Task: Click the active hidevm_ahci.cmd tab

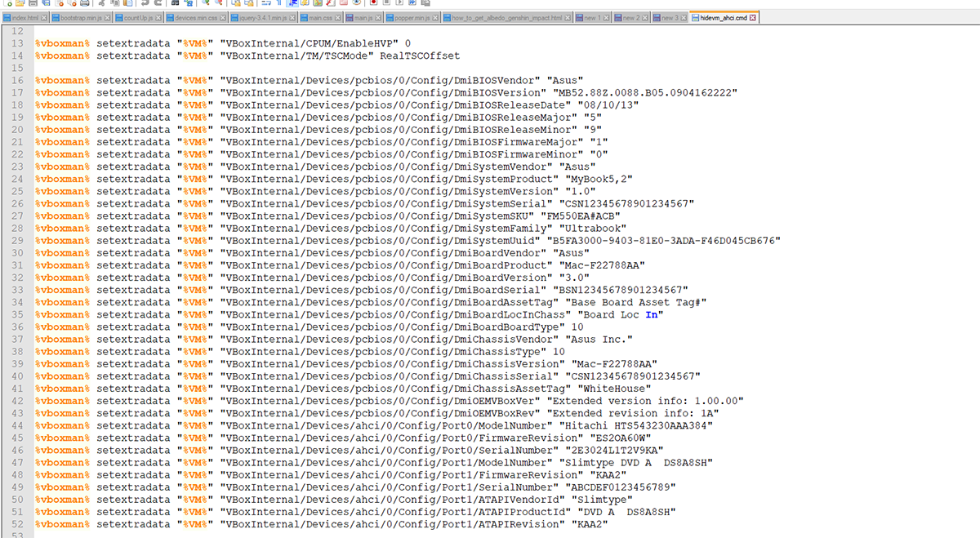Action: pos(724,17)
